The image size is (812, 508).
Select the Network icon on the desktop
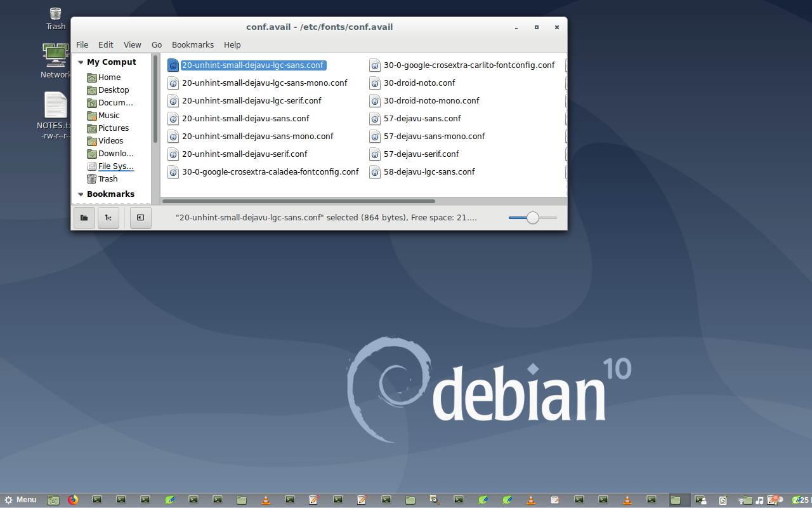point(55,62)
